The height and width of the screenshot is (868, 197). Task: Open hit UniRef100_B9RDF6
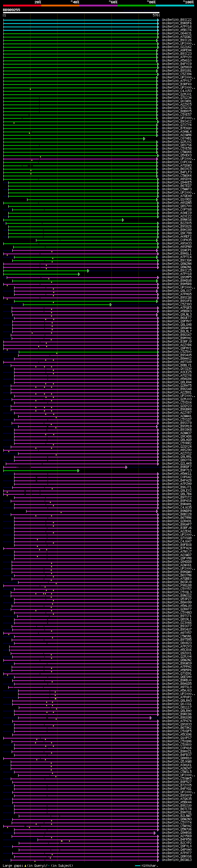176,23
